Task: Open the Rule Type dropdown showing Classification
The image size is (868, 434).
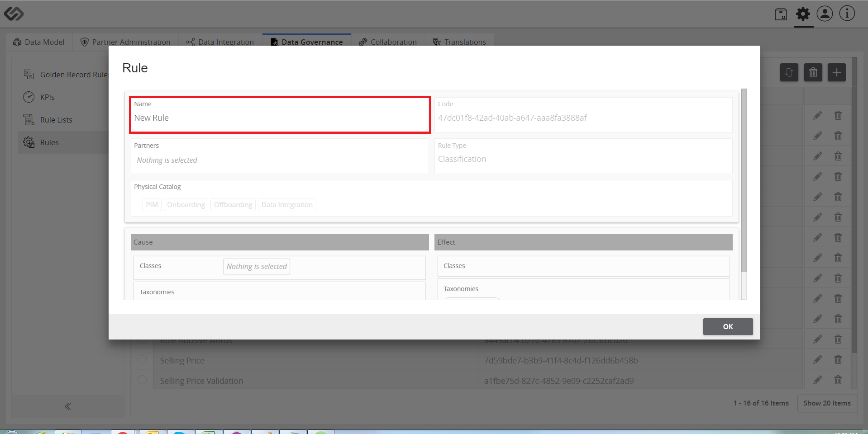Action: pyautogui.click(x=583, y=156)
